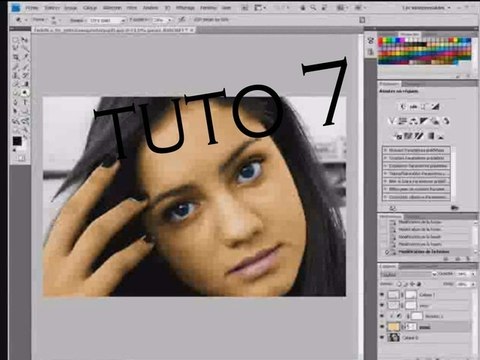Click the skin color fill layer thumbnail
Screen dimensions: 480x360
pos(393,327)
